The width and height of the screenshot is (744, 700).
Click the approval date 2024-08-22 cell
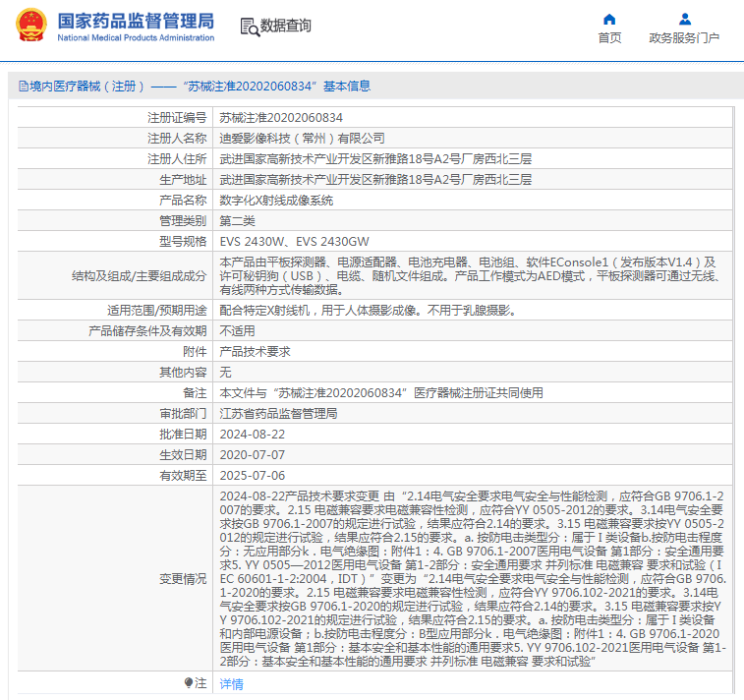click(473, 435)
